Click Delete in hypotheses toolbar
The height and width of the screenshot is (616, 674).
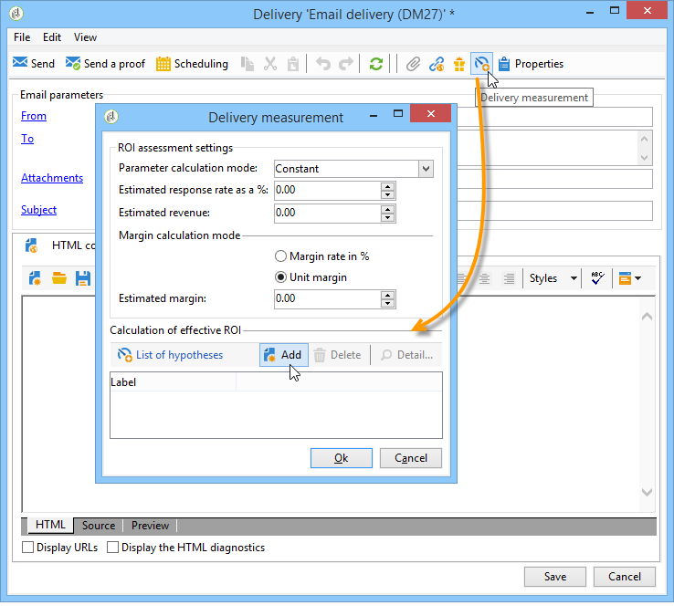click(x=337, y=355)
